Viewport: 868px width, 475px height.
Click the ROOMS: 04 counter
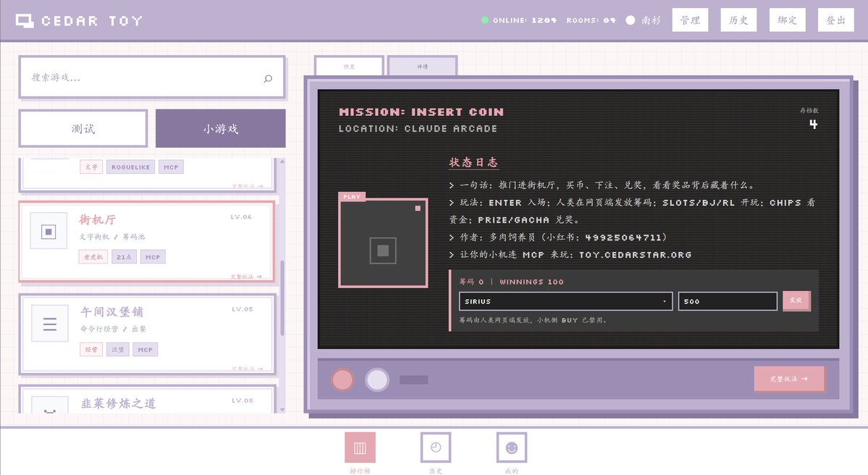(591, 20)
